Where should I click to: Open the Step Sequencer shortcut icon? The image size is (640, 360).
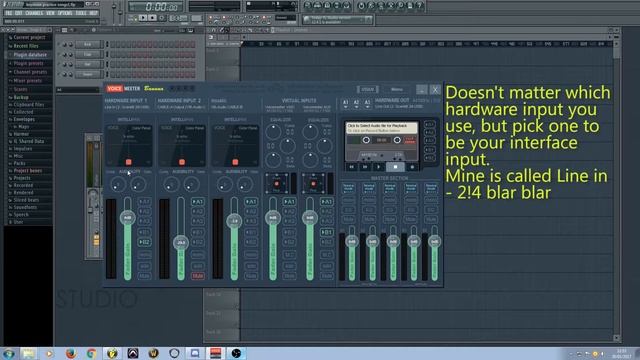pos(318,5)
